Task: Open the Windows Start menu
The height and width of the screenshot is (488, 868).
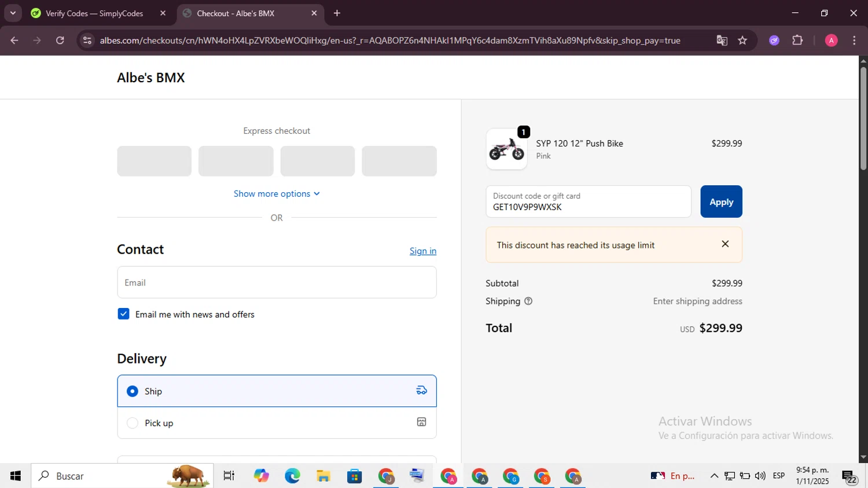Action: 16,476
